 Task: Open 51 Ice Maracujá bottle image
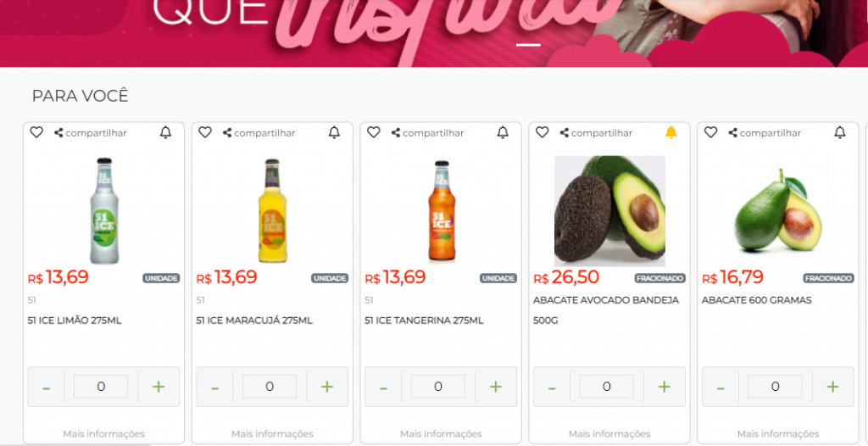(x=272, y=210)
